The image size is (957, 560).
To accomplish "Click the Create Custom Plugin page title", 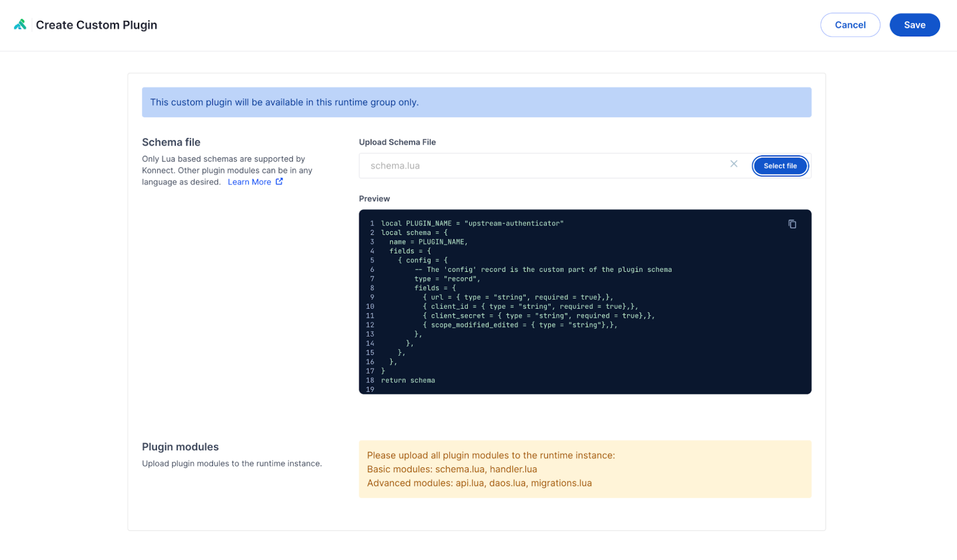I will coord(96,25).
